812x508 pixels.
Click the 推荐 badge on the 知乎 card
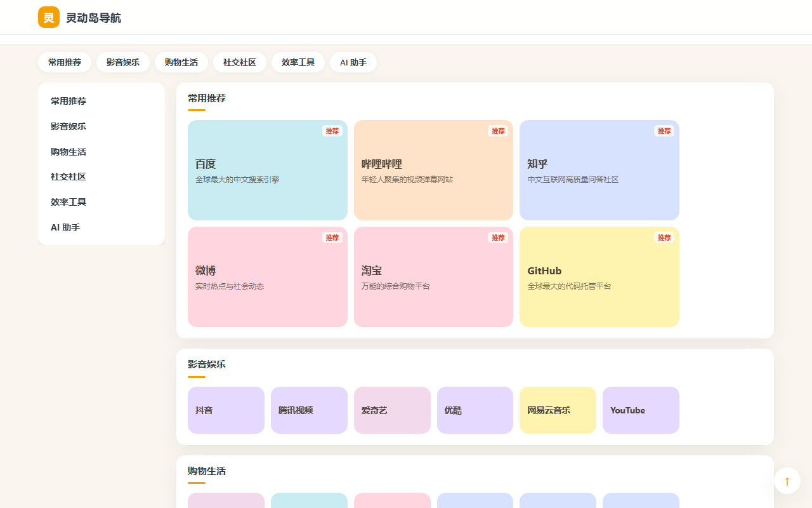(664, 131)
